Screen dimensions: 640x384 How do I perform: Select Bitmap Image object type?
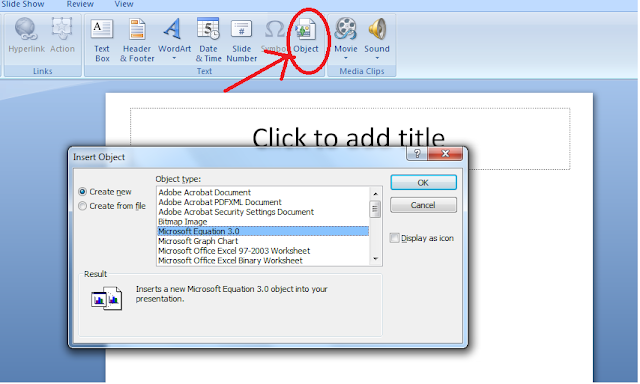[x=263, y=222]
